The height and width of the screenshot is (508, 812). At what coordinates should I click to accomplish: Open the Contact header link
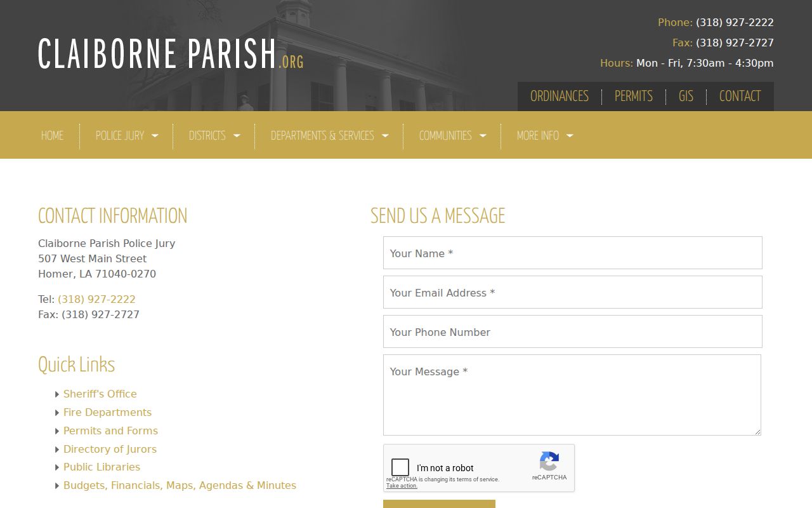(740, 97)
